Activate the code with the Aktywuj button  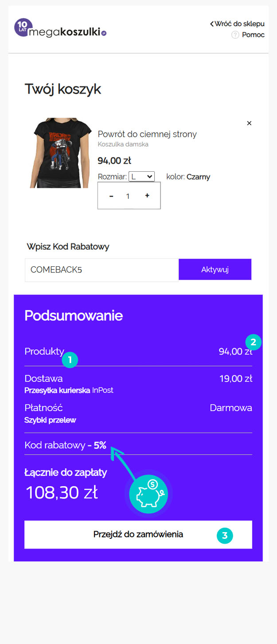click(215, 269)
